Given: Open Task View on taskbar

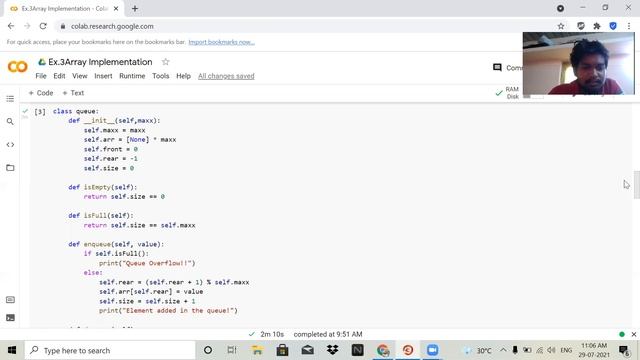Looking at the screenshot, I should [x=232, y=350].
